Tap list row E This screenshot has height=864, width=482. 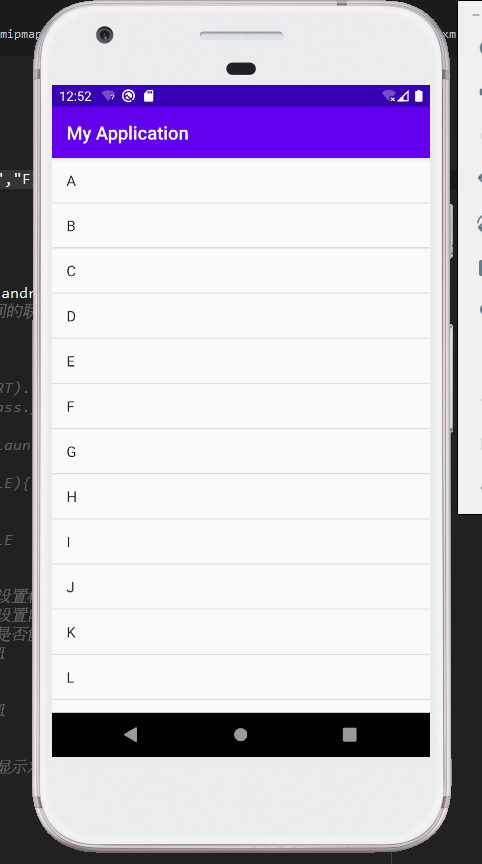click(x=241, y=361)
